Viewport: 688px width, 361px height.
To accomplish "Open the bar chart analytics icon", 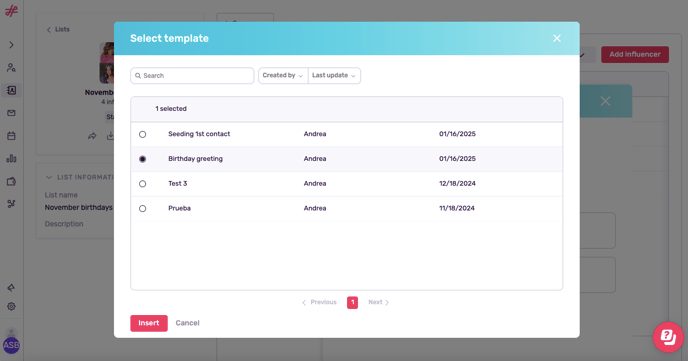I will pyautogui.click(x=11, y=158).
